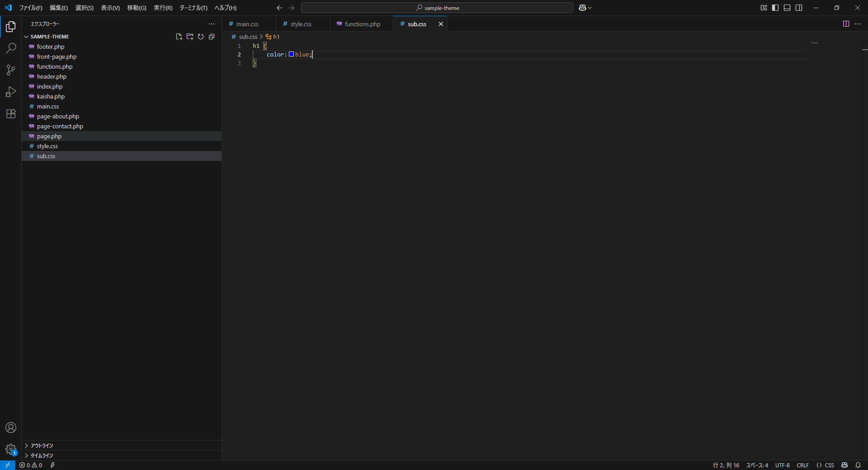Open Explorer panel more actions menu
Image resolution: width=868 pixels, height=470 pixels.
pos(212,24)
